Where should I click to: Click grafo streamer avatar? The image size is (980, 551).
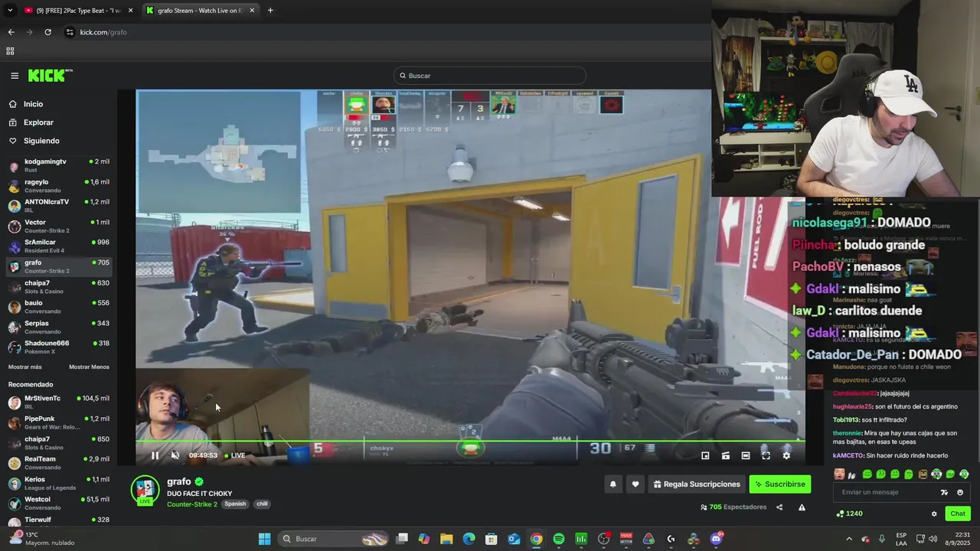[145, 491]
